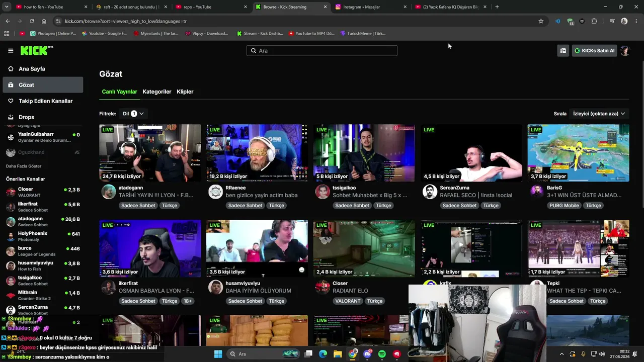The height and width of the screenshot is (362, 644).
Task: Open HolyPhoenix in recommended channels
Action: tap(43, 236)
